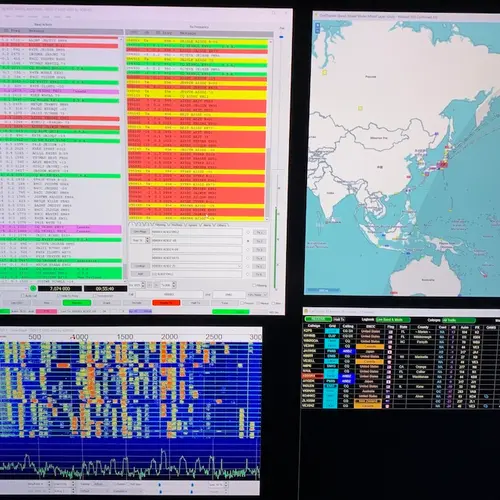The height and width of the screenshot is (500, 500).
Task: Click the Japan flag icon in the JA roster row
Action: (x=390, y=351)
